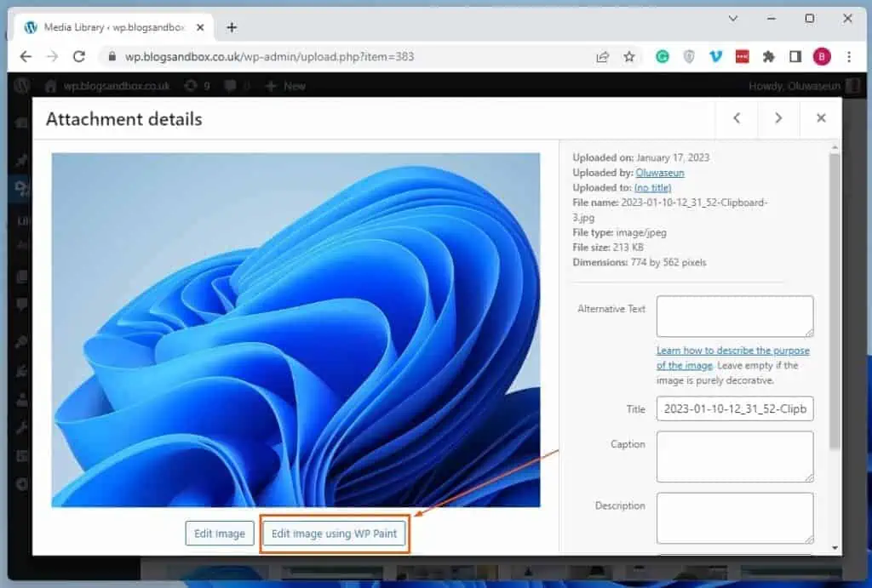
Task: Click inside the Title input field
Action: point(734,408)
